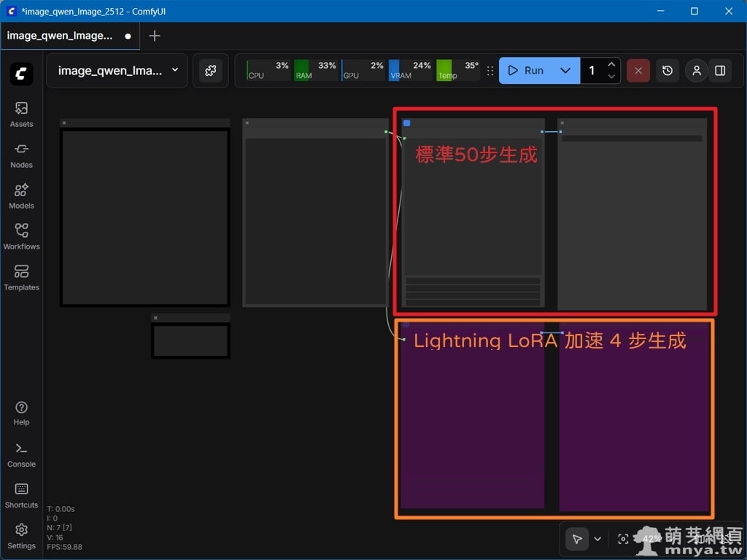747x560 pixels.
Task: Expand the workflow name dropdown
Action: [174, 70]
